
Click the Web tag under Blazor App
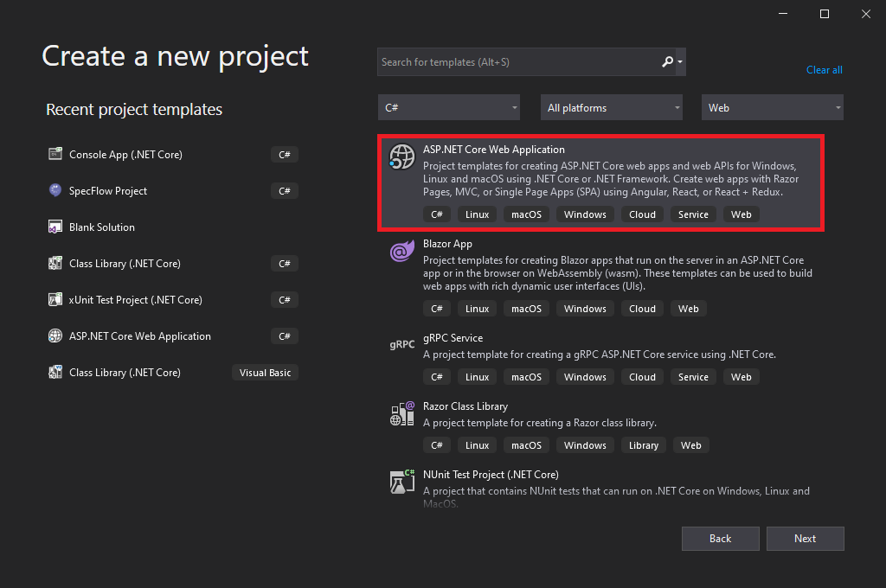(x=688, y=309)
